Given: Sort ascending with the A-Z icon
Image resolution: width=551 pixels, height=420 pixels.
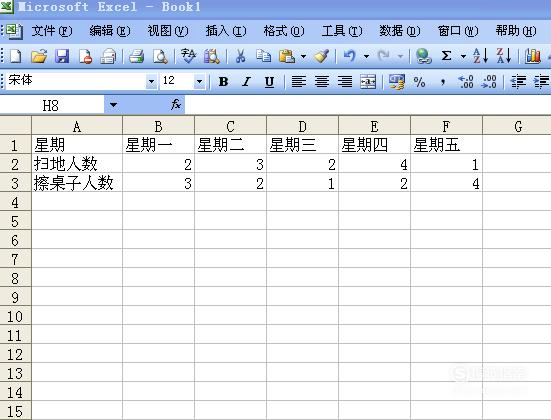Looking at the screenshot, I should (480, 56).
